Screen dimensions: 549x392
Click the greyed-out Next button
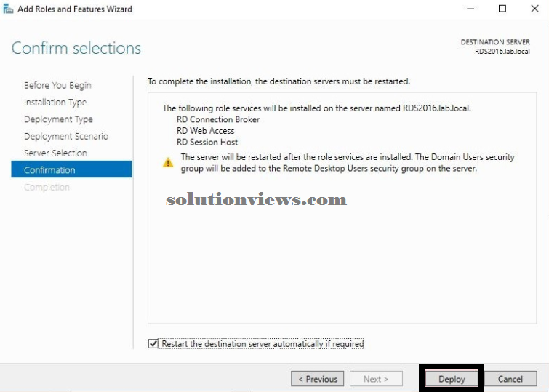376,379
